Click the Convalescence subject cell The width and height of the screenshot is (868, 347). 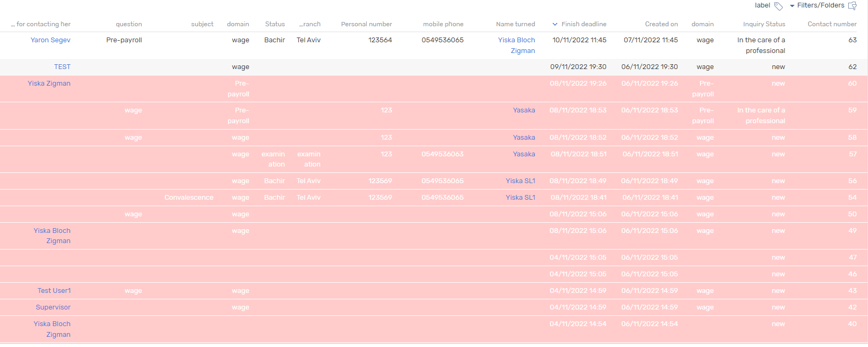tap(189, 198)
